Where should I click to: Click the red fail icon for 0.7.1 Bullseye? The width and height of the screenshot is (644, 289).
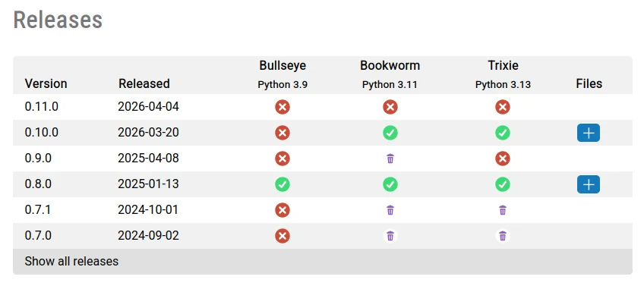click(283, 210)
